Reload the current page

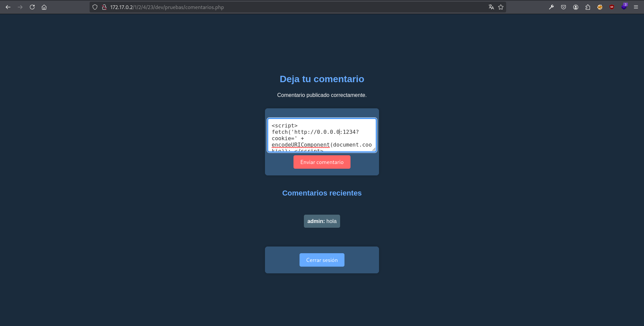pos(32,7)
